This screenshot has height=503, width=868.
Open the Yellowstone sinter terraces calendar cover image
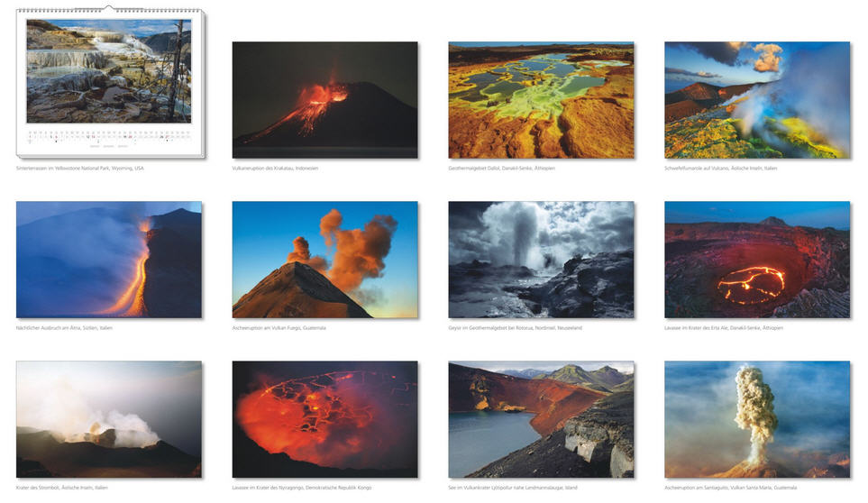pyautogui.click(x=109, y=71)
